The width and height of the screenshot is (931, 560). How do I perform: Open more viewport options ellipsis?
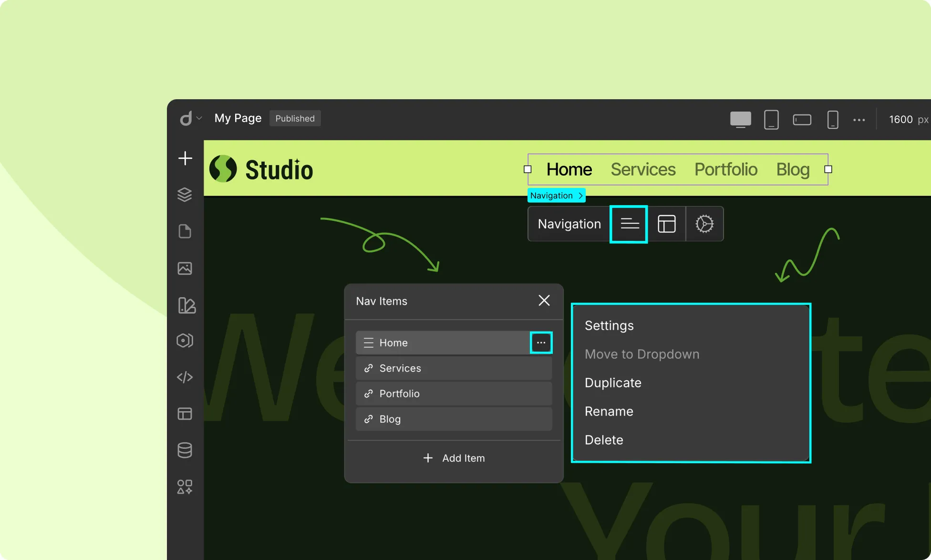859,120
